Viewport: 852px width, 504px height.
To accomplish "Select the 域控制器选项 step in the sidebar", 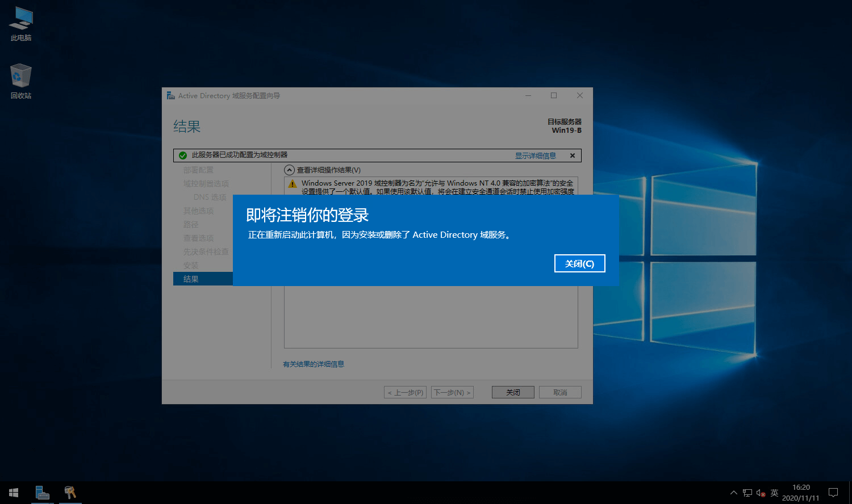I will click(206, 183).
